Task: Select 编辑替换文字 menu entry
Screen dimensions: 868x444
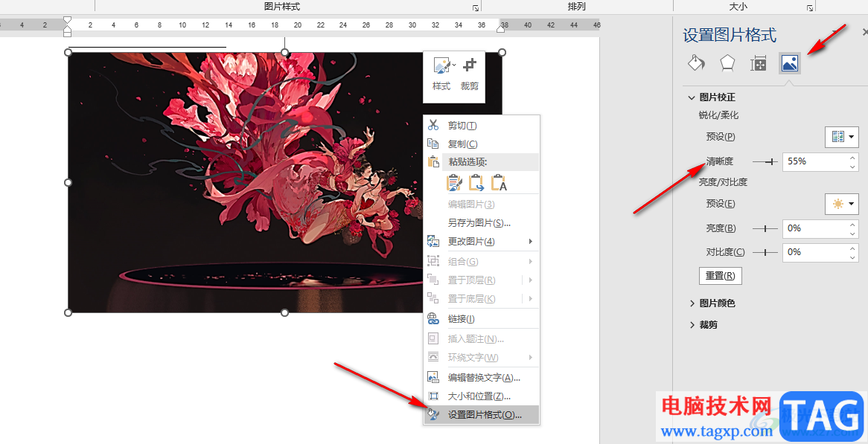Action: (481, 378)
